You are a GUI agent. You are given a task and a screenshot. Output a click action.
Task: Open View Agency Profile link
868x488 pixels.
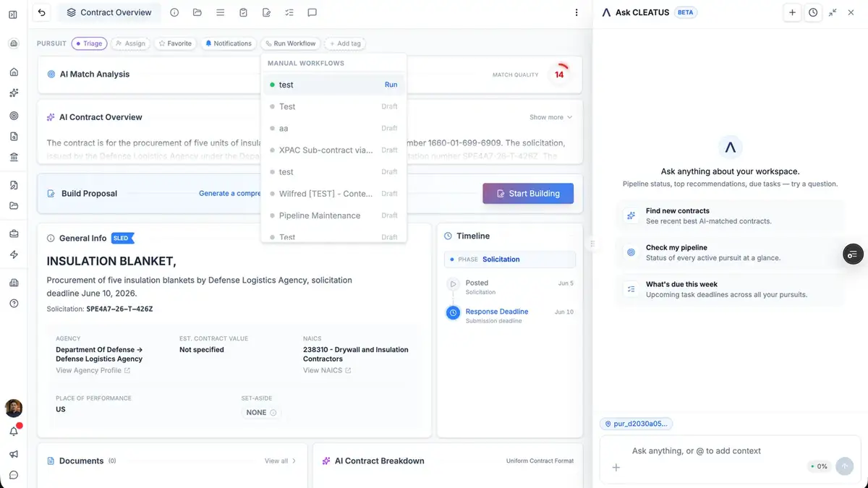coord(93,370)
